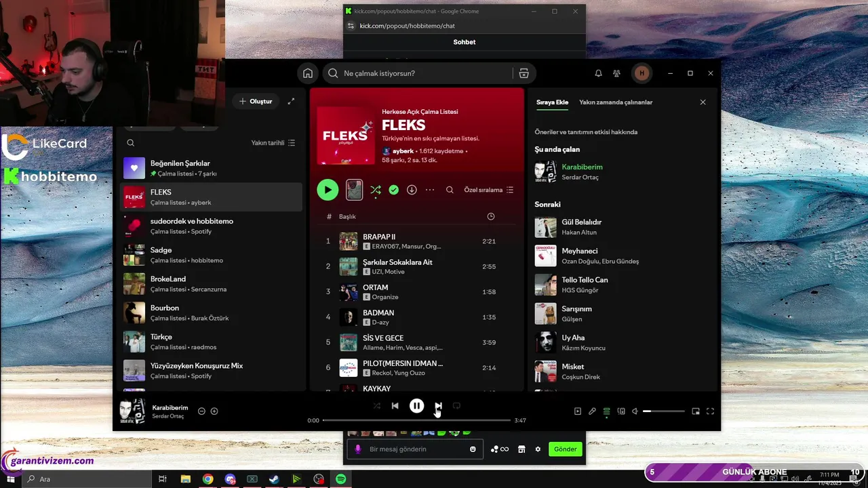This screenshot has height=488, width=868.
Task: Open more options for FLEKS playlist
Action: click(430, 190)
